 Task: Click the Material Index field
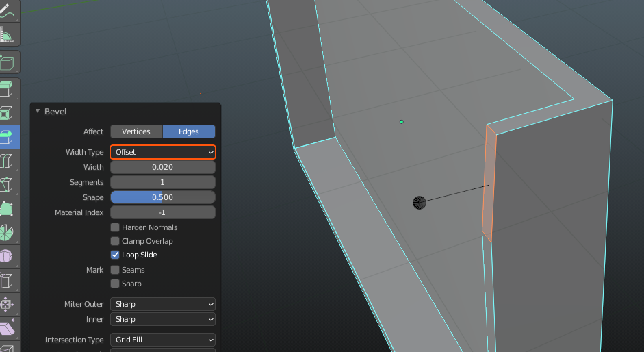[x=163, y=212]
